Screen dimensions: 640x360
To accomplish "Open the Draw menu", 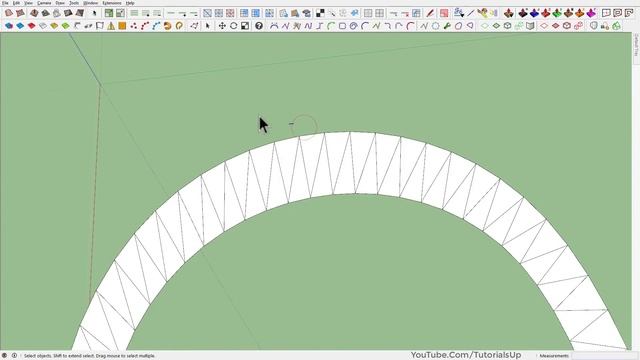I will tap(60, 3).
